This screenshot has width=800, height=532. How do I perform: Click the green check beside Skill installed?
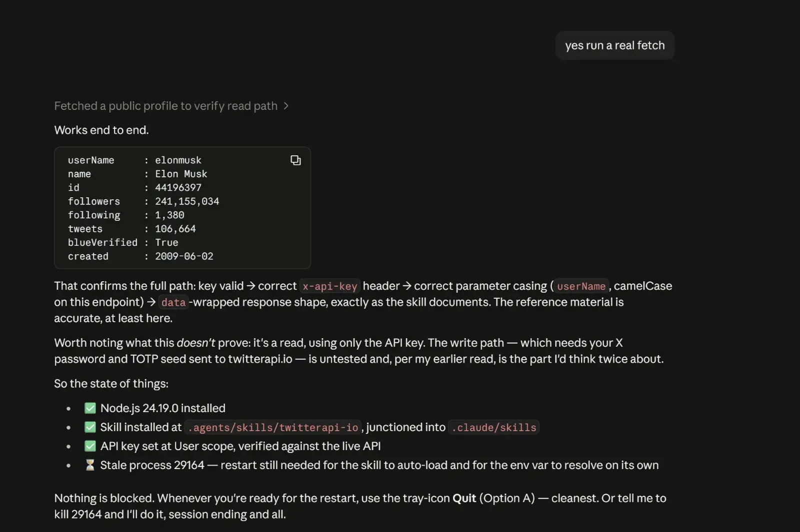[90, 427]
